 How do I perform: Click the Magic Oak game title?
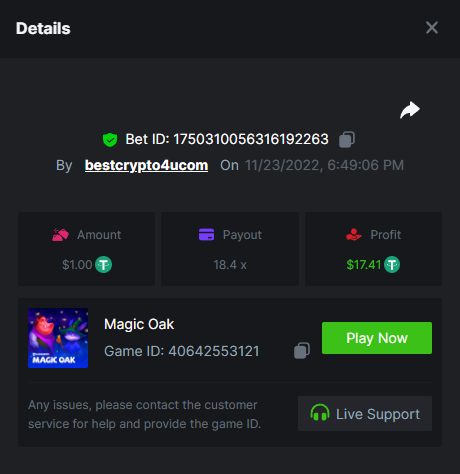139,324
